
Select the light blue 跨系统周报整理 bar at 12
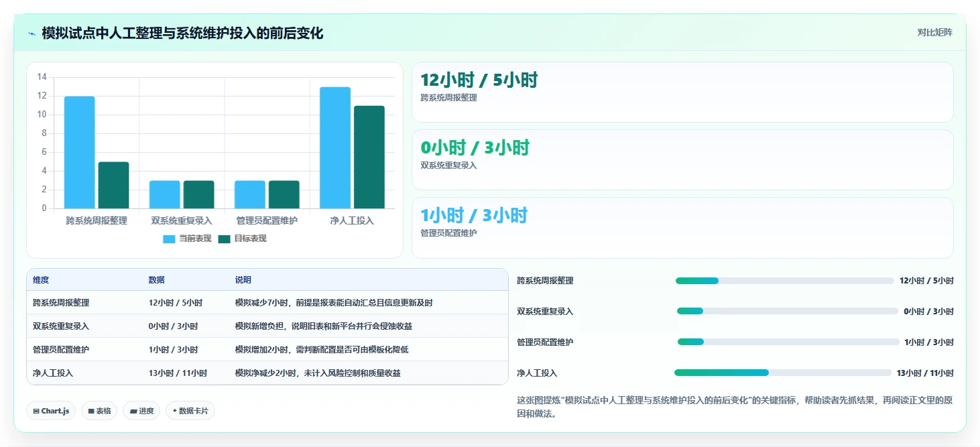point(79,152)
